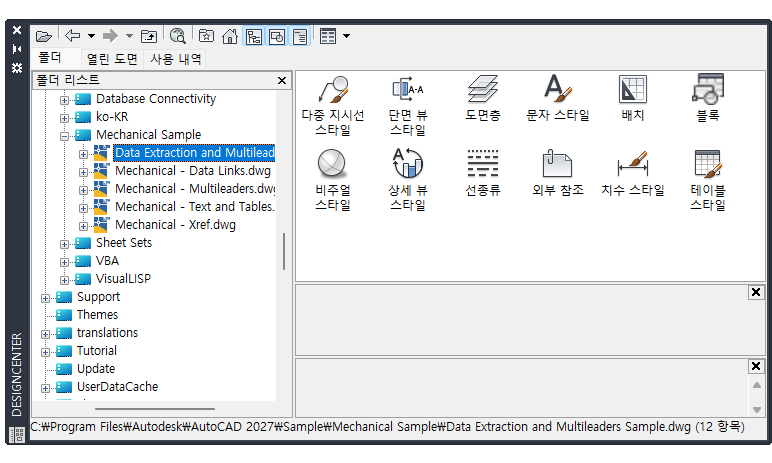Open 다중 지시선 스타일 multileader styles icon
Screen dimensions: 772x463
(x=333, y=105)
